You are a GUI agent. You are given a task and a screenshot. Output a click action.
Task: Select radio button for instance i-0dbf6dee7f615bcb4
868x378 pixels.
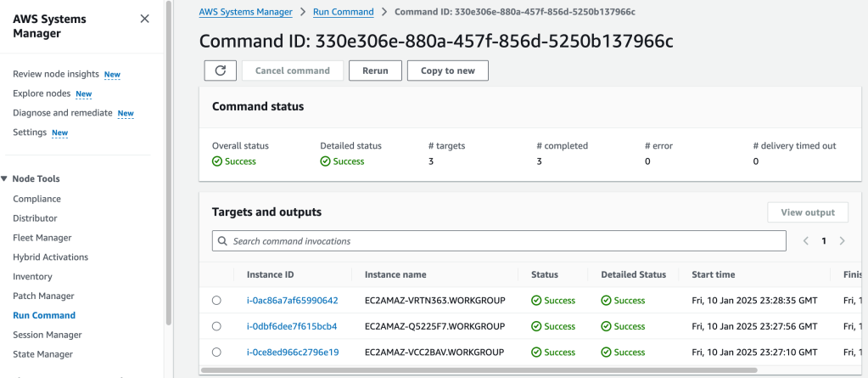216,326
